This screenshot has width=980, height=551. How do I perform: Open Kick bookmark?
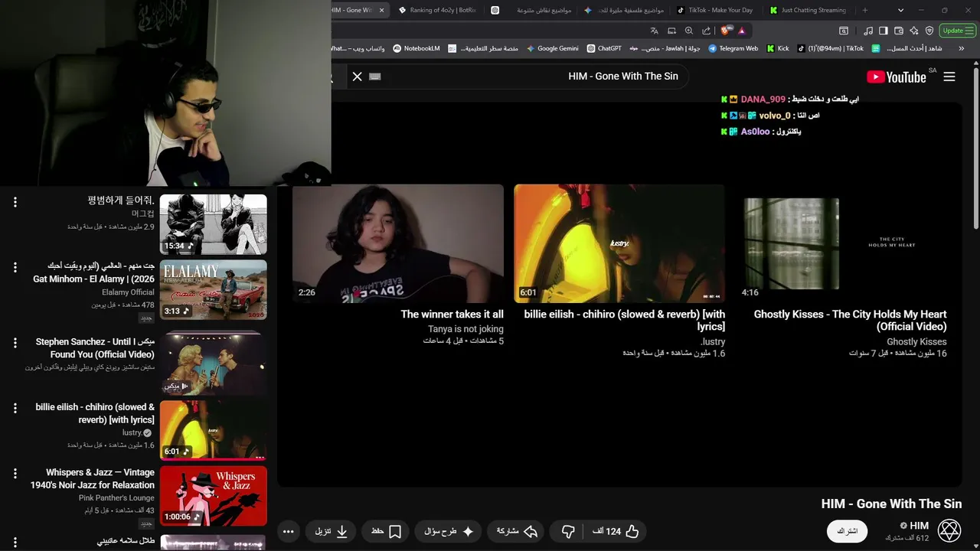777,48
